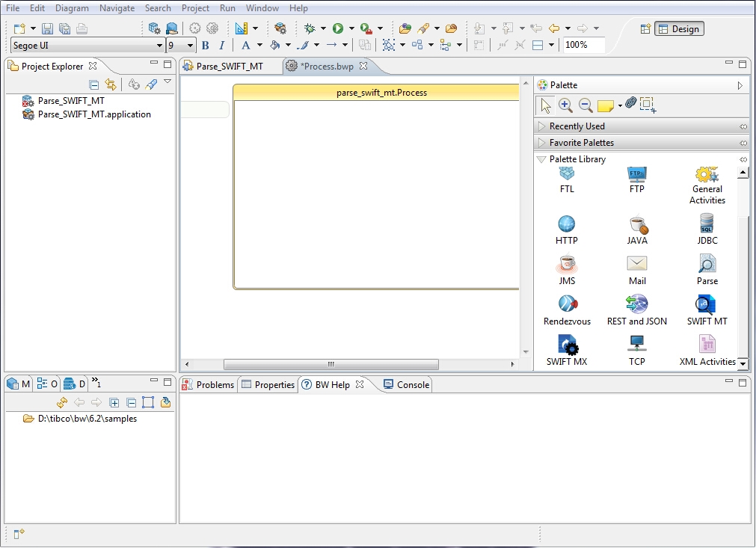
Task: Toggle the pin on Recently Used group
Action: coord(743,127)
